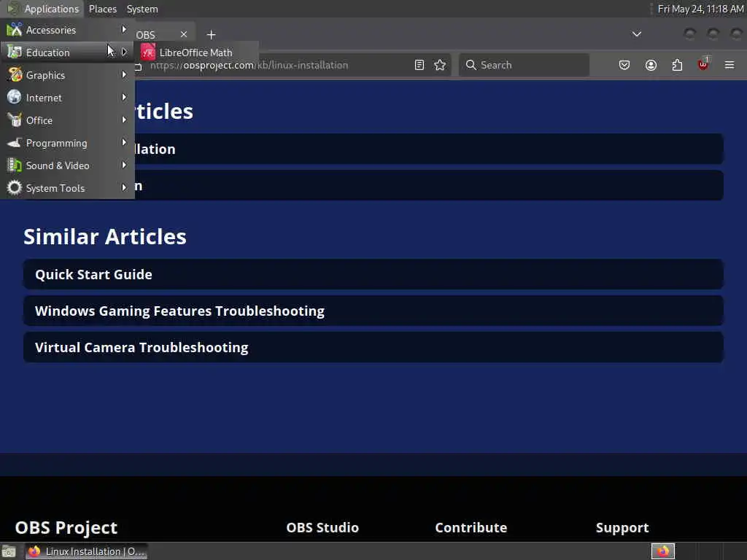Viewport: 747px width, 560px height.
Task: Open a new browser tab
Action: [211, 35]
